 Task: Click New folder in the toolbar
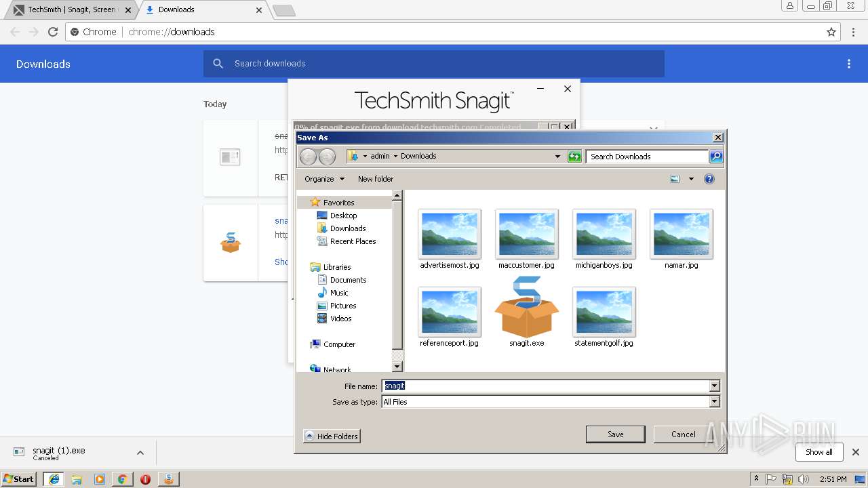[x=376, y=179]
